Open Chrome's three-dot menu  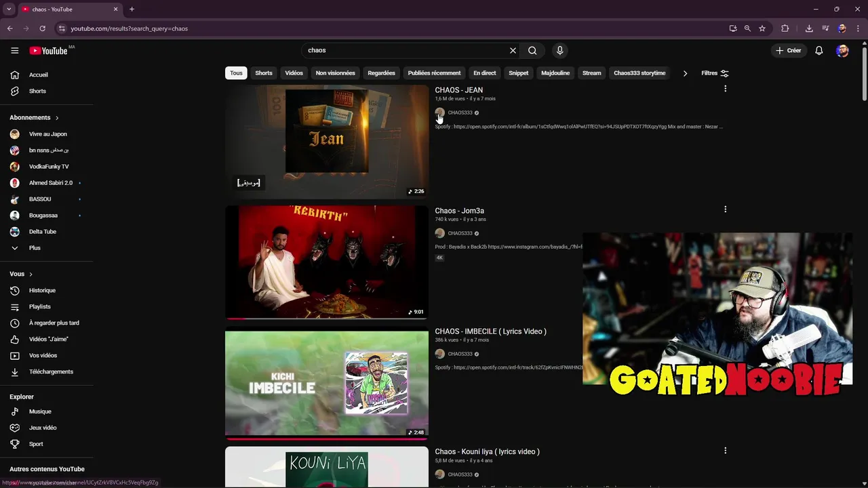pyautogui.click(x=858, y=28)
